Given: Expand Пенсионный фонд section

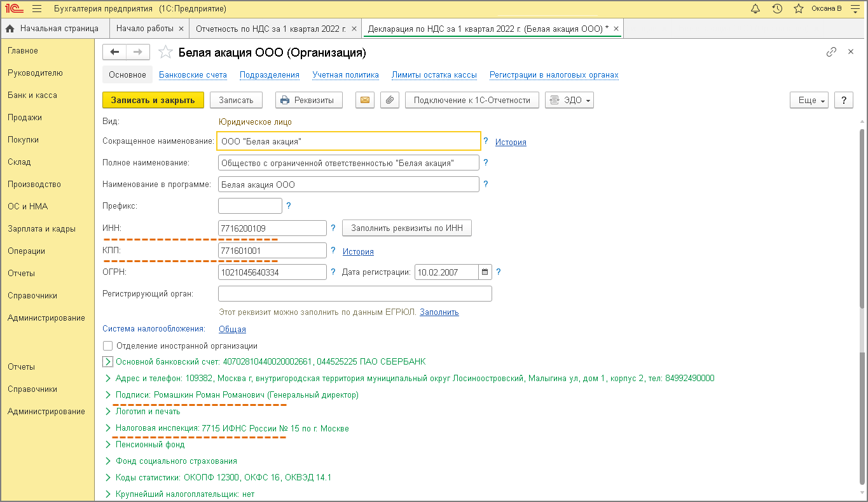Looking at the screenshot, I should [107, 445].
